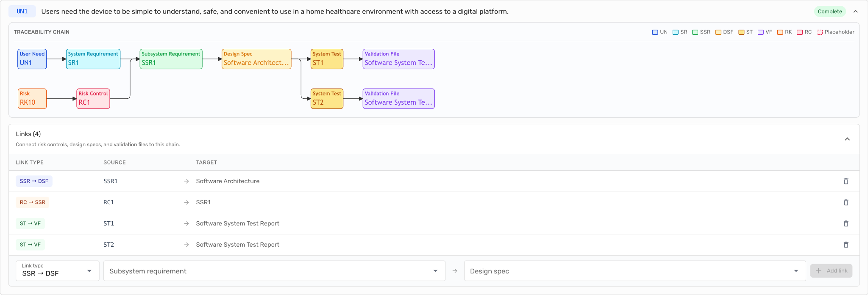Delete the RC1 to SSR1 link
The height and width of the screenshot is (295, 868).
pos(846,202)
